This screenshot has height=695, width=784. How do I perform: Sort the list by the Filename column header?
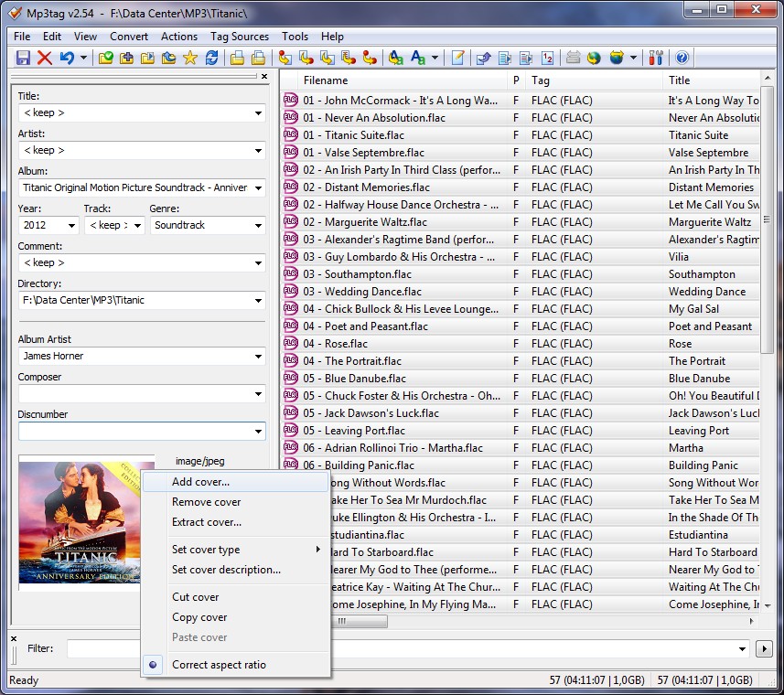(403, 80)
